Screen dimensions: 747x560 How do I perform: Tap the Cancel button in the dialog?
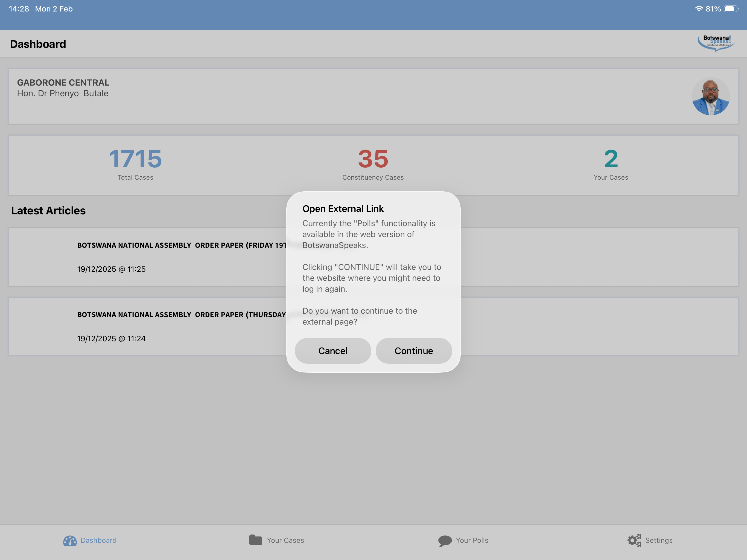pos(333,351)
